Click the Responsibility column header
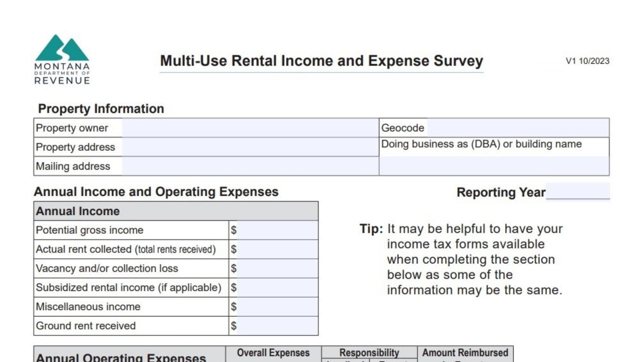The height and width of the screenshot is (362, 644). point(369,353)
